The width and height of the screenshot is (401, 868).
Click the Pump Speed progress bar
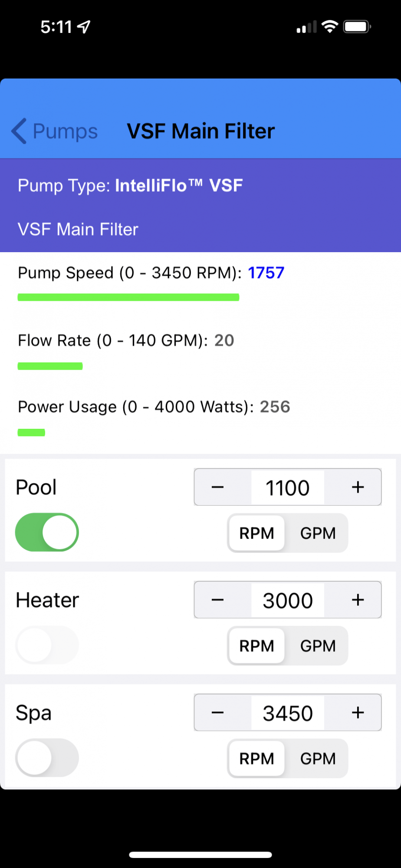coord(128,297)
